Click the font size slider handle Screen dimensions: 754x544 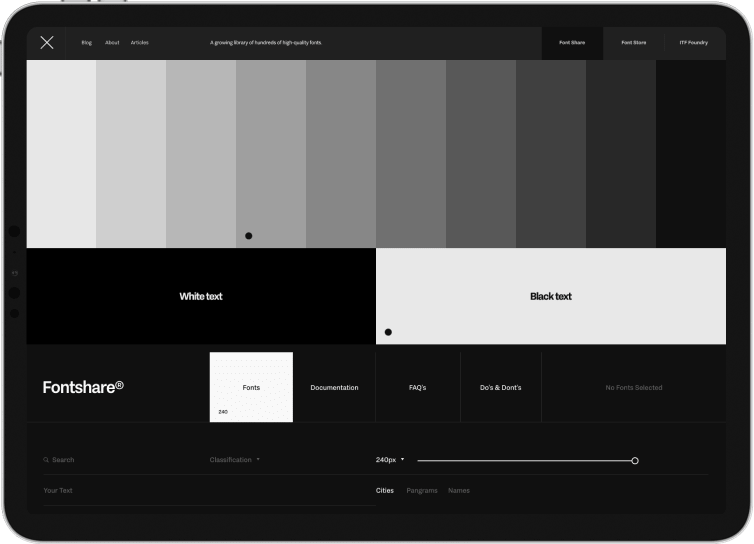point(635,461)
